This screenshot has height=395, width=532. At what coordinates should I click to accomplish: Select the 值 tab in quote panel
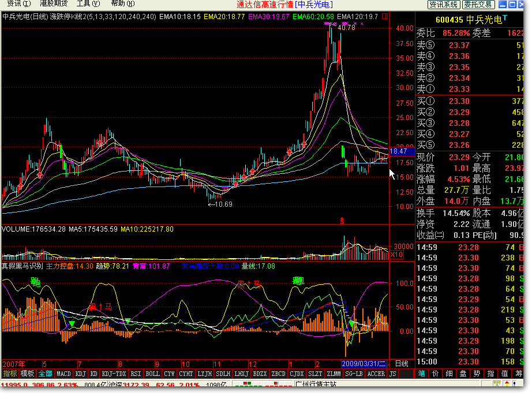[x=504, y=374]
